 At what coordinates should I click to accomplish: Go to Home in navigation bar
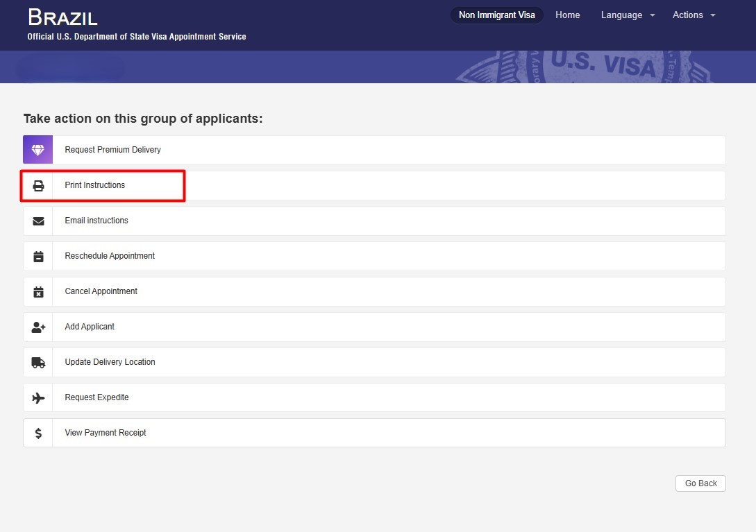[567, 15]
